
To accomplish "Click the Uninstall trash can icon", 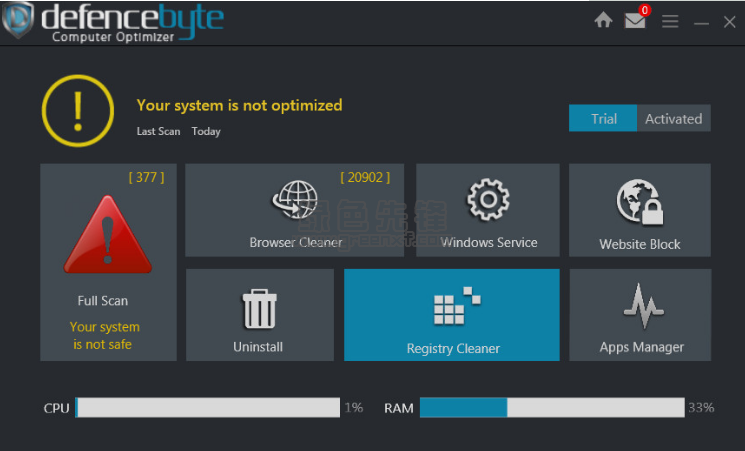I will click(x=259, y=309).
